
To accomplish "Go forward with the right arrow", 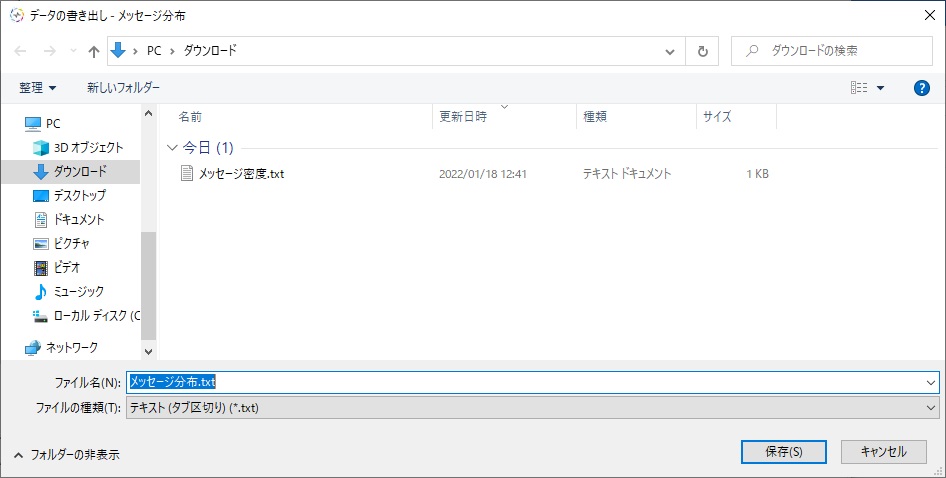I will point(49,51).
